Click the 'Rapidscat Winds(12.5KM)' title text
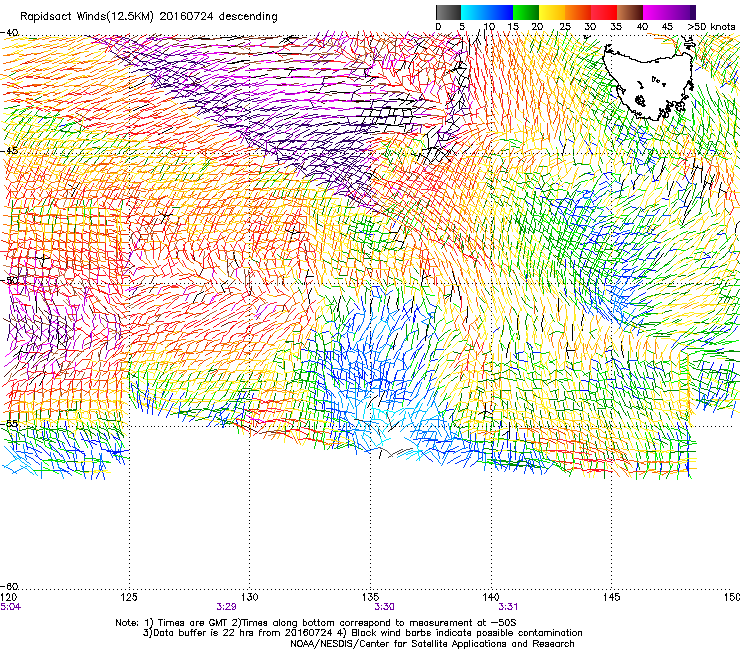740x650 pixels. point(87,17)
